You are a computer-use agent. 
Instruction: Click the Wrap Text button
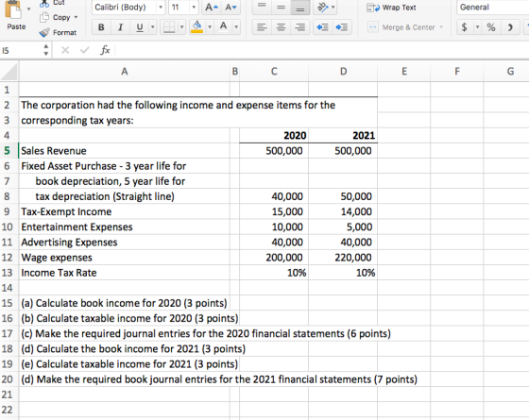[391, 8]
